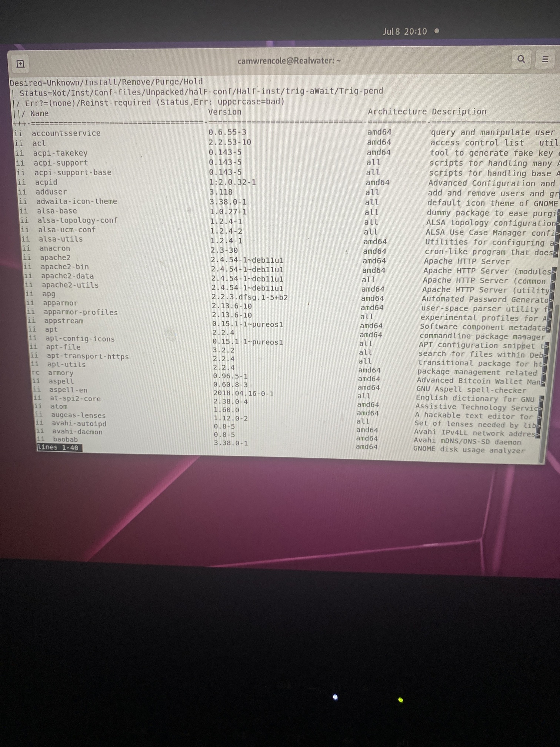Viewport: 560px width, 747px height.
Task: Select 'GNOME disk usage analyzer' description
Action: tap(469, 450)
